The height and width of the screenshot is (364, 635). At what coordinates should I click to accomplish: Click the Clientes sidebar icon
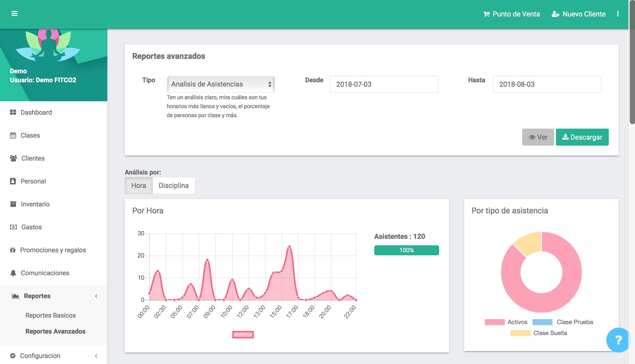click(13, 158)
